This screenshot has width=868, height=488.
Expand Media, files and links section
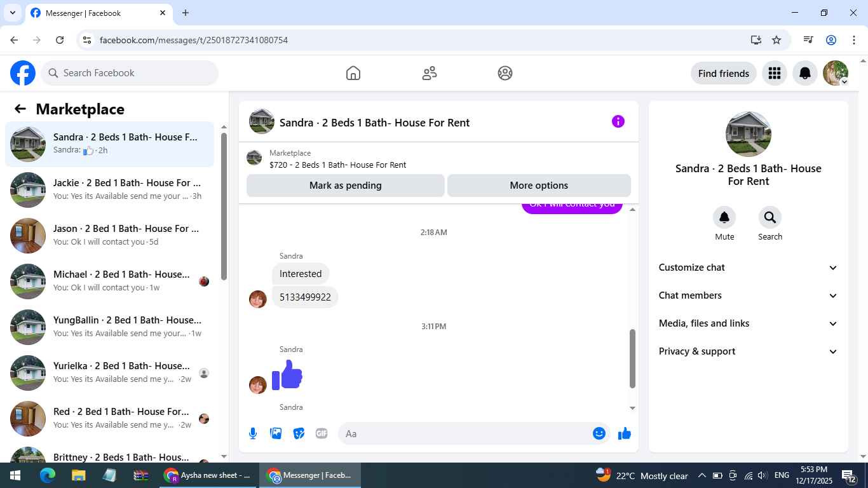pyautogui.click(x=749, y=323)
